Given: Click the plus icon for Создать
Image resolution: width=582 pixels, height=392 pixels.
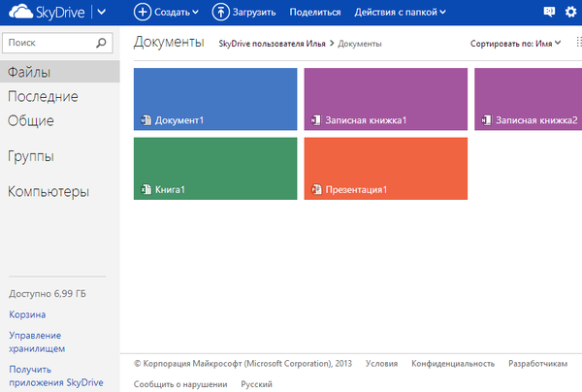Looking at the screenshot, I should (x=143, y=12).
